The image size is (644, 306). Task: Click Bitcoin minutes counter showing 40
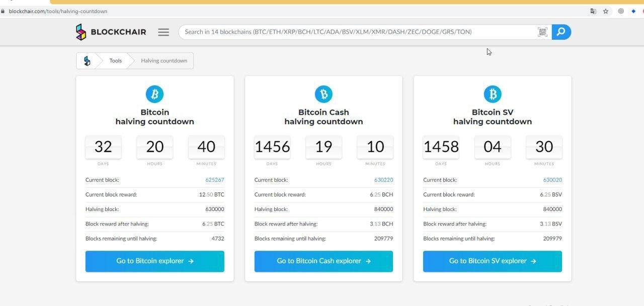click(x=206, y=147)
